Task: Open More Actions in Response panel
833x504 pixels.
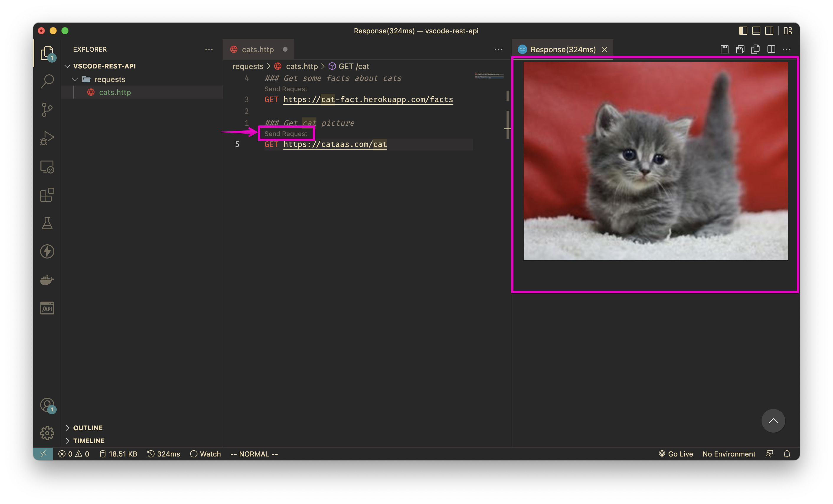Action: pyautogui.click(x=786, y=49)
